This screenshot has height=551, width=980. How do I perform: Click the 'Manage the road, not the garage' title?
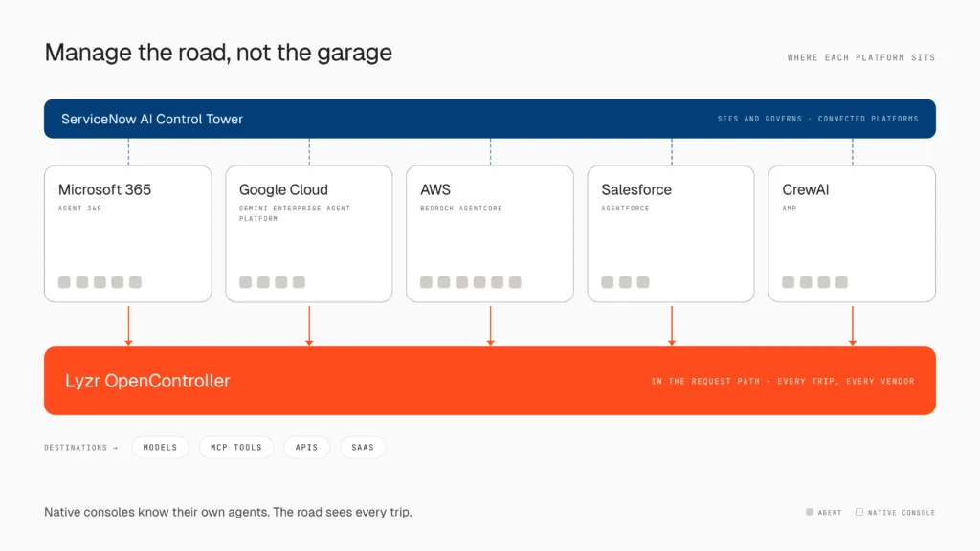pyautogui.click(x=218, y=53)
